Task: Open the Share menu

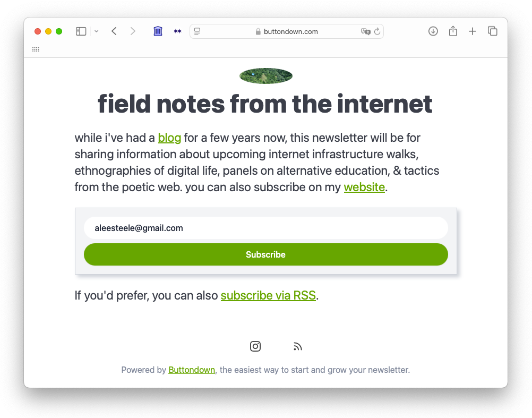Action: click(x=453, y=32)
